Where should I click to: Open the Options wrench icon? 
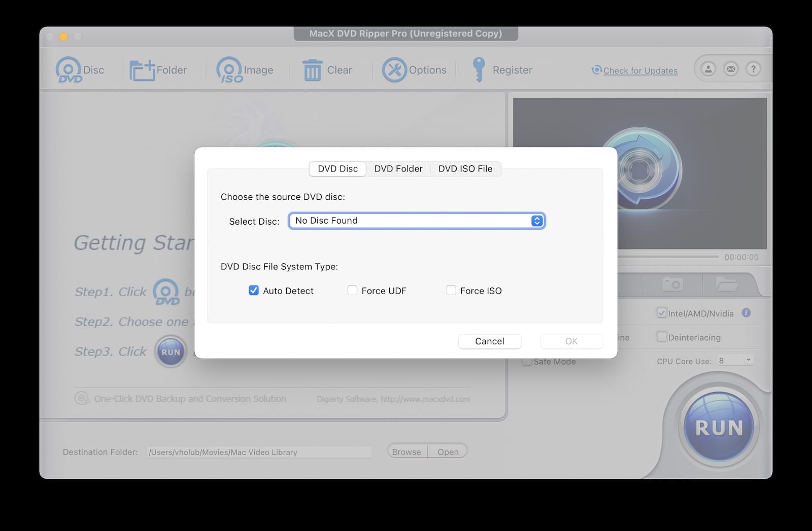tap(394, 70)
